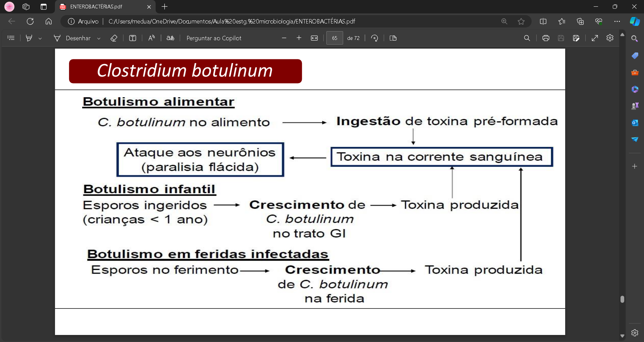Click the Zoom out minus icon
The image size is (644, 342).
[x=284, y=38]
